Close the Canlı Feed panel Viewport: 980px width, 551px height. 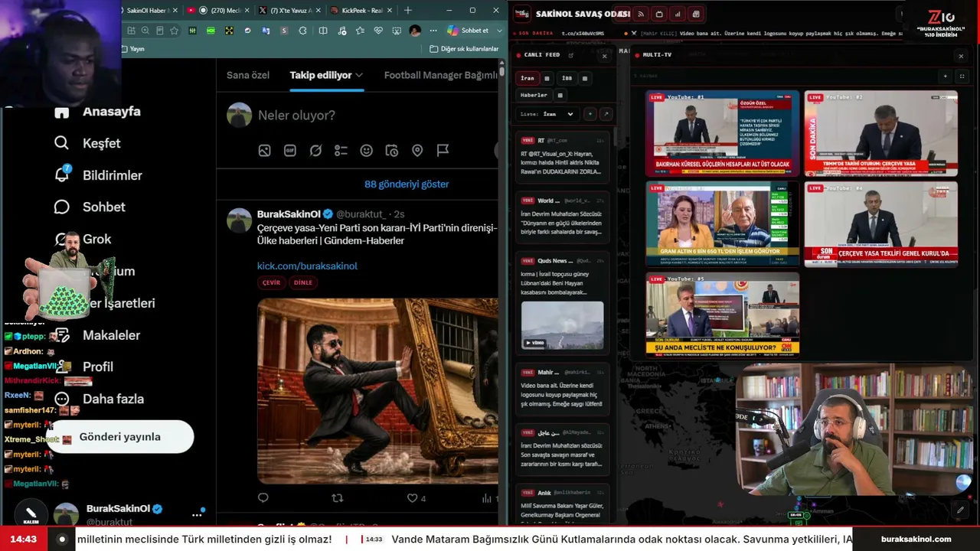pos(604,56)
